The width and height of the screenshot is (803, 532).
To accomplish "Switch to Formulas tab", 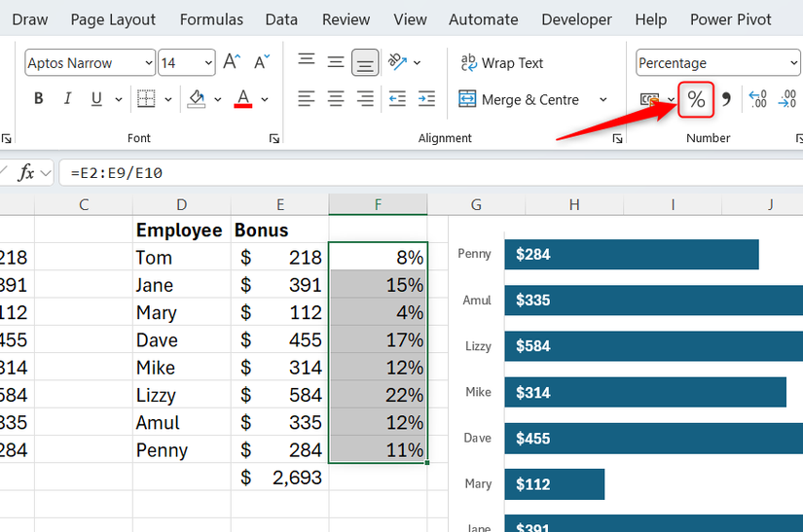I will 211,19.
